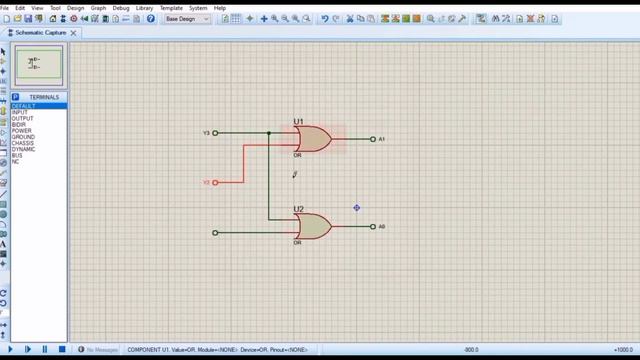This screenshot has width=640, height=360.
Task: Toggle the grid display icon
Action: click(x=236, y=19)
